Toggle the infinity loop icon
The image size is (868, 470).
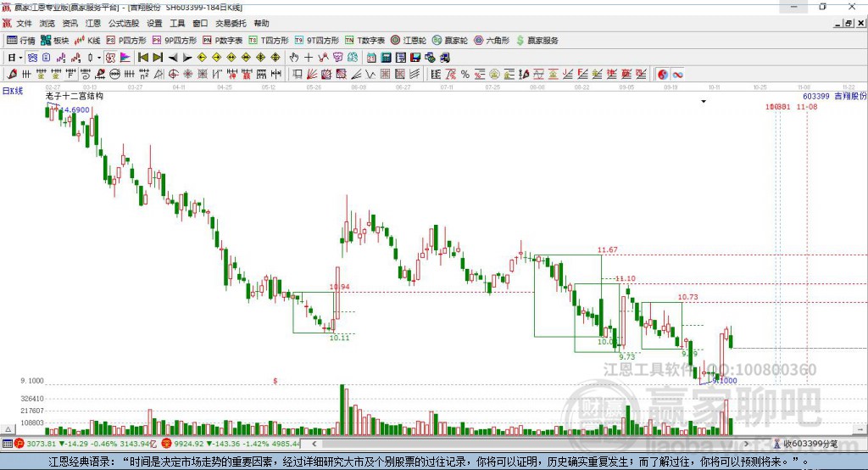tap(677, 75)
